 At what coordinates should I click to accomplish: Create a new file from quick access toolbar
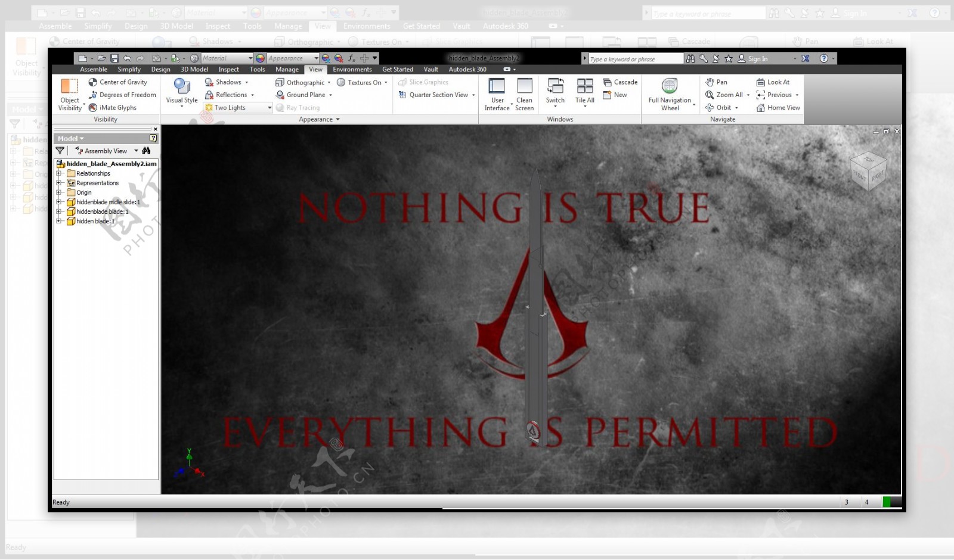(83, 58)
